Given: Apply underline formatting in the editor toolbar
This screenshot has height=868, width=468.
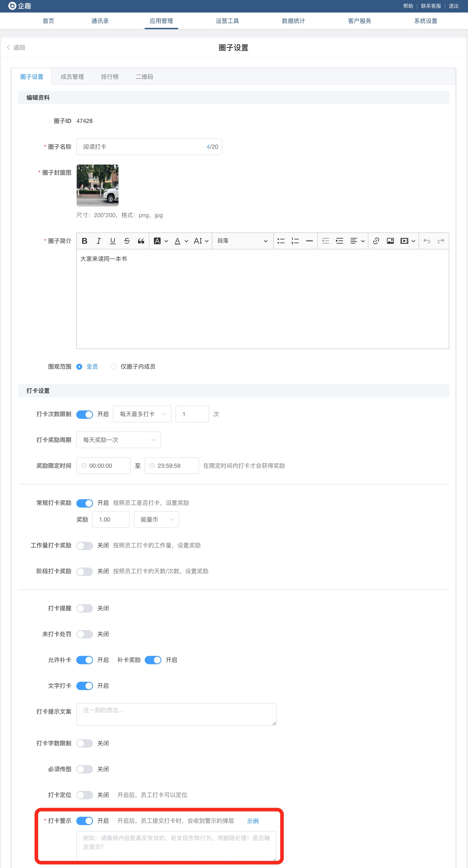Looking at the screenshot, I should click(113, 241).
